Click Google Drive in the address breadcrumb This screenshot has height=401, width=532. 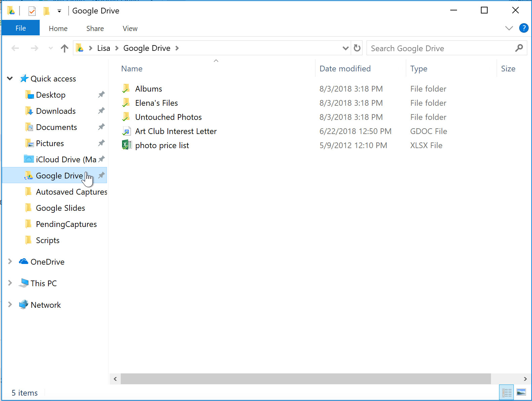147,48
